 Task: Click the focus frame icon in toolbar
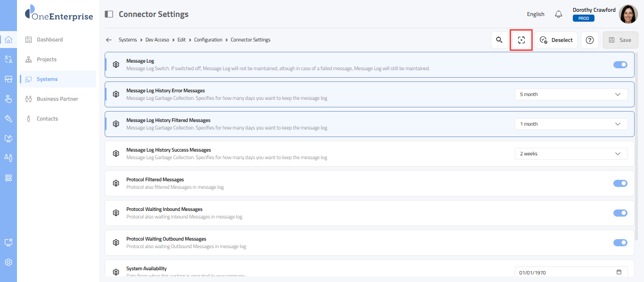(x=521, y=40)
